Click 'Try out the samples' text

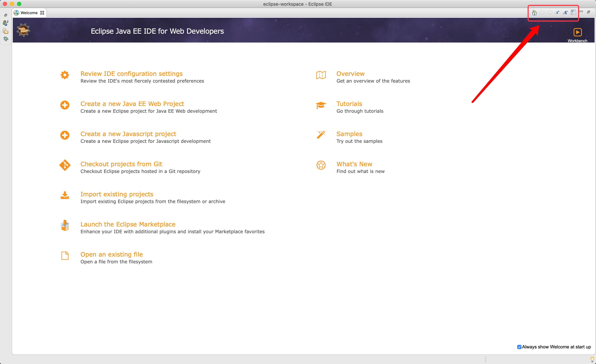(359, 141)
